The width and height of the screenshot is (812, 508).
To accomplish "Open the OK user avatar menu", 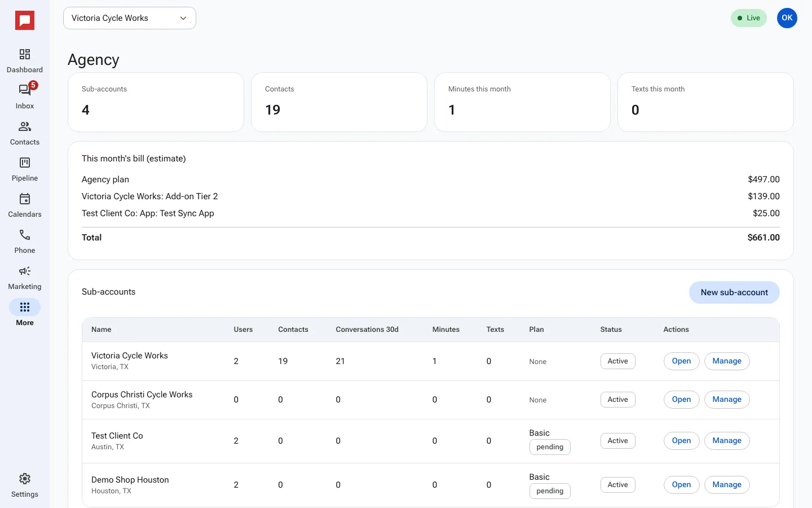I will 787,18.
